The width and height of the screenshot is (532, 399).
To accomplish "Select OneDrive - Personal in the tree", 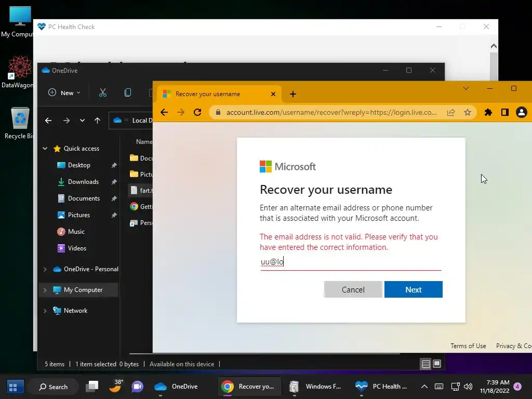I will pyautogui.click(x=91, y=269).
